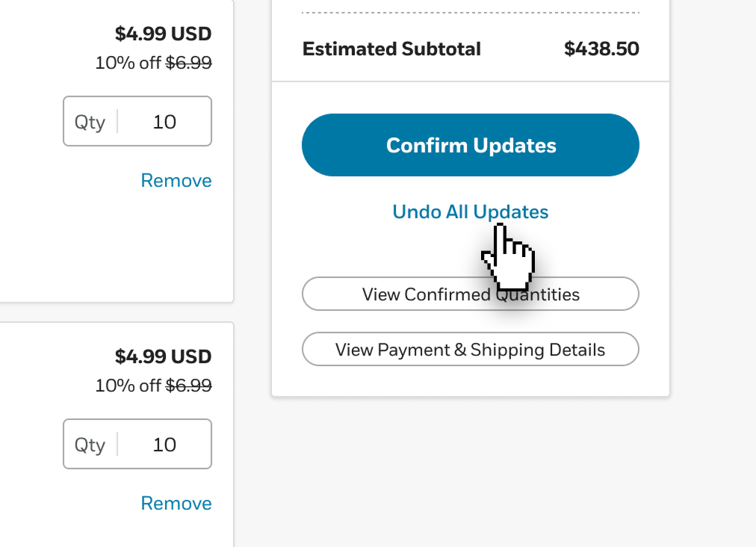Image resolution: width=756 pixels, height=547 pixels.
Task: Select the Undo All Updates link
Action: (x=471, y=211)
